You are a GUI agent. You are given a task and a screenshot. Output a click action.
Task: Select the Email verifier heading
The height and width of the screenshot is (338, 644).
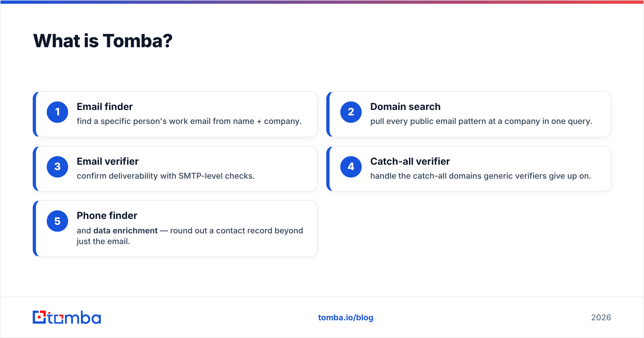108,161
